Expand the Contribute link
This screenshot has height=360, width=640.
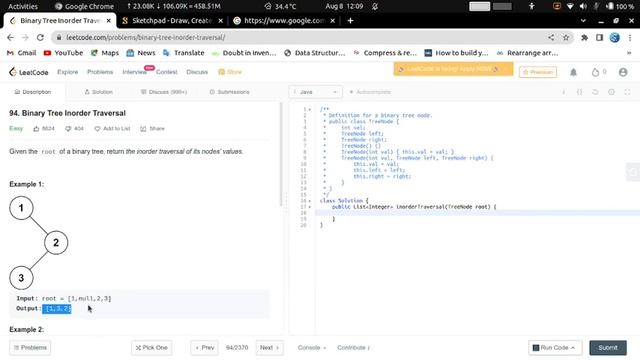tap(353, 348)
